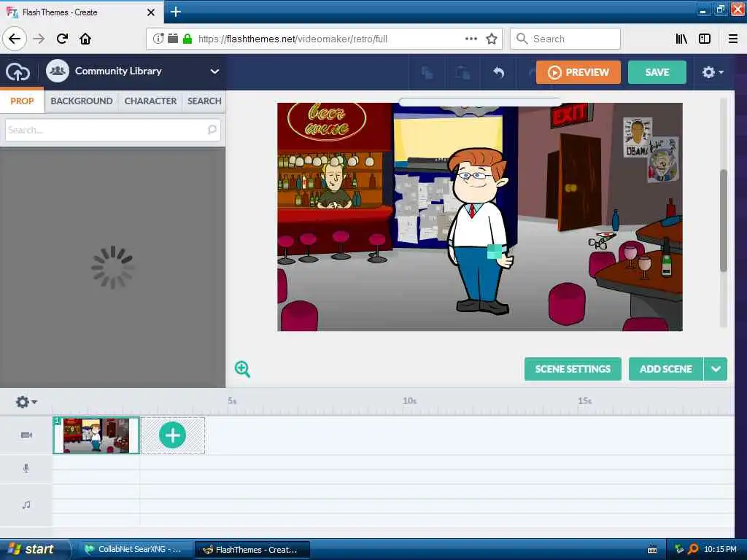Open the editor settings gear dropdown
This screenshot has width=747, height=560.
712,72
